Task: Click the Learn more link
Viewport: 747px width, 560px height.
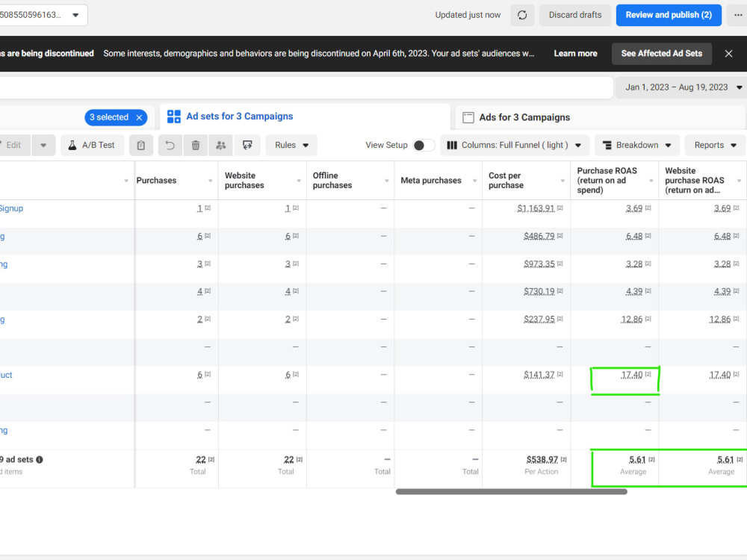Action: click(x=575, y=53)
